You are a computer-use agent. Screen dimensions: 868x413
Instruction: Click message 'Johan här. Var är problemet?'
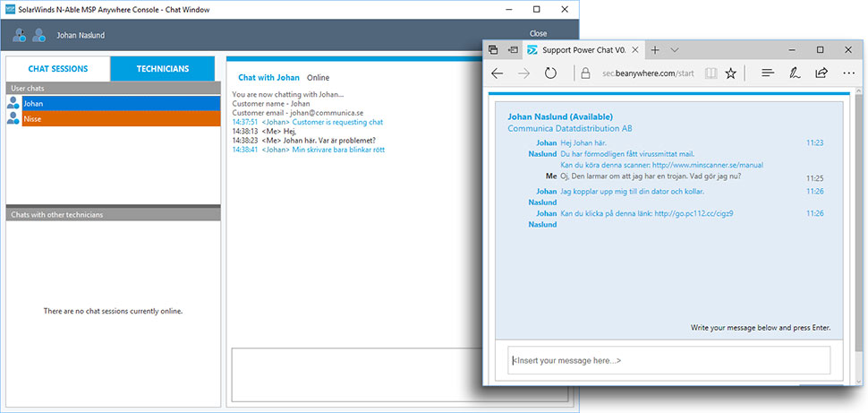tap(329, 141)
